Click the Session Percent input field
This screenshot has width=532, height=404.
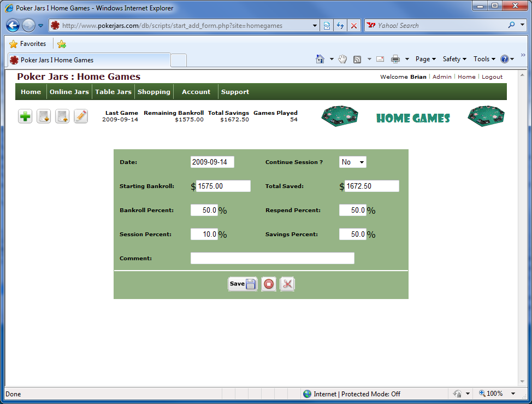point(204,234)
